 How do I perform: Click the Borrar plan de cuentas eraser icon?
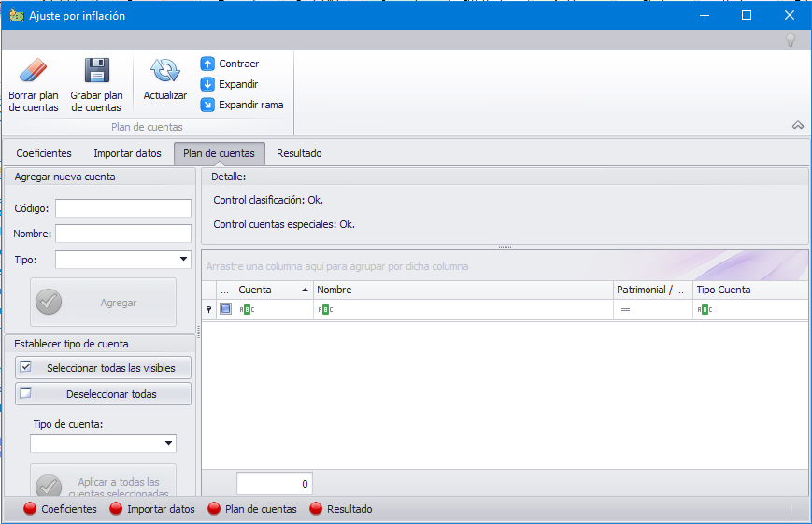point(33,71)
